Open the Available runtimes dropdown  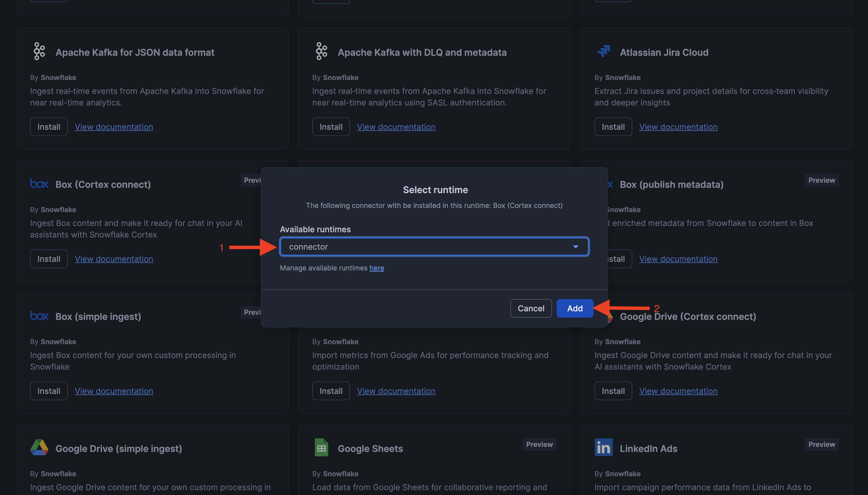tap(434, 247)
